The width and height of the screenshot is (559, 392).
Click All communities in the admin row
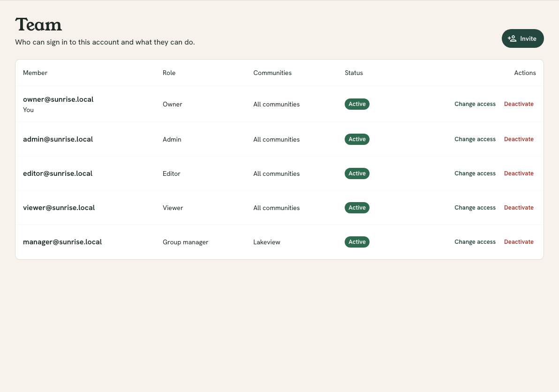[276, 140]
